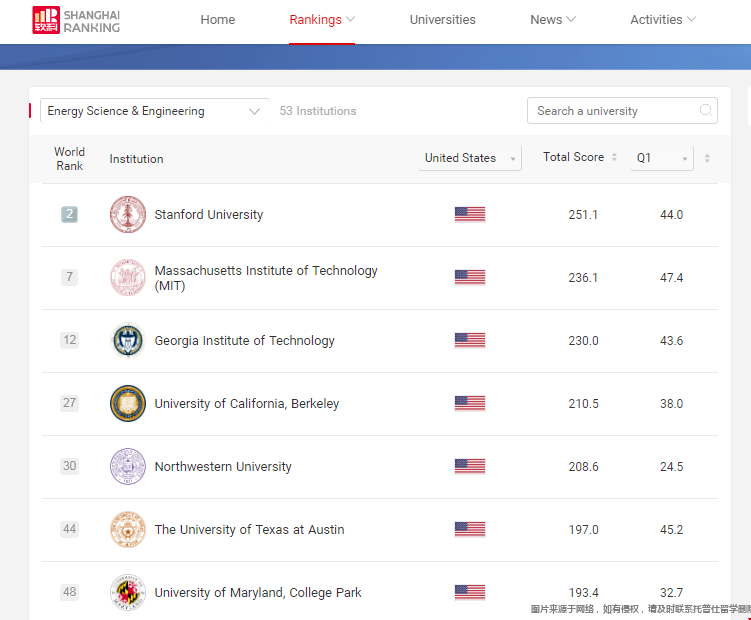Click Texas at Austin's total score 197.0
This screenshot has height=620, width=751.
583,530
